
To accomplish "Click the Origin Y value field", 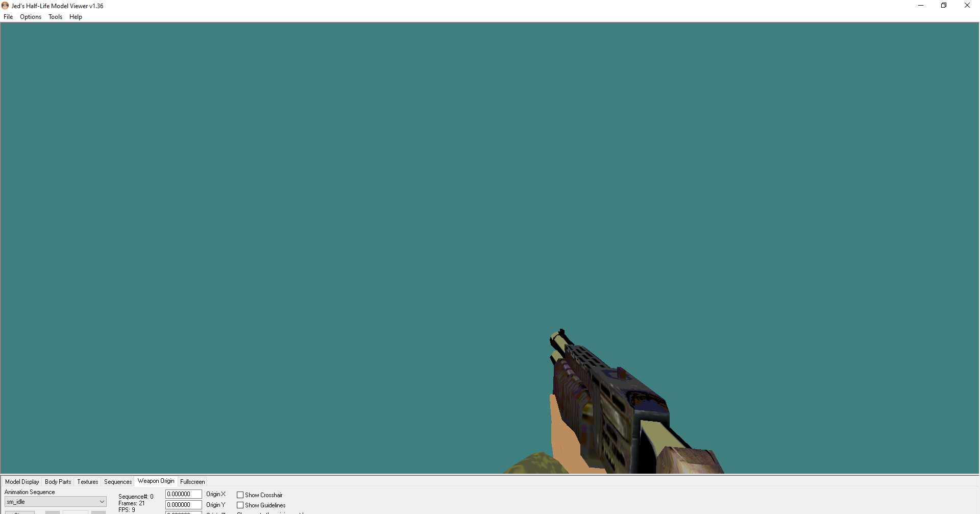I will point(184,505).
